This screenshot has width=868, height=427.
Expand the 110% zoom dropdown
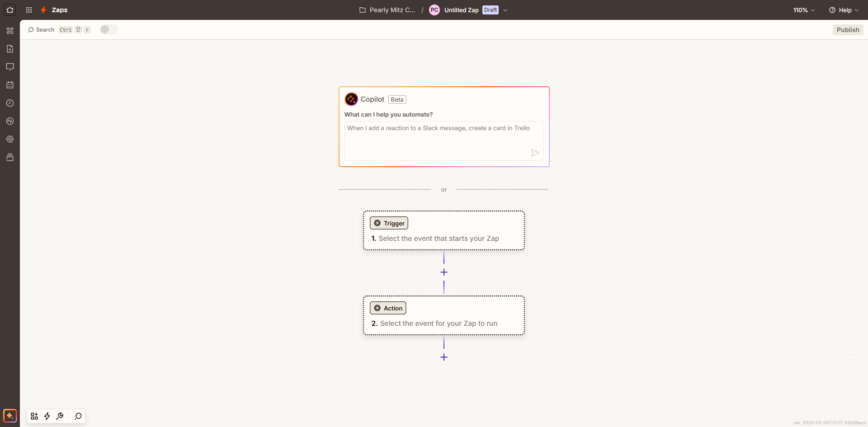tap(804, 10)
